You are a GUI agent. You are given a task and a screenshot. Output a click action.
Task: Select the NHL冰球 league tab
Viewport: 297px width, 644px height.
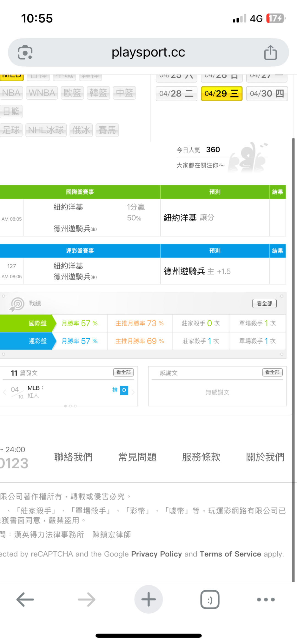(x=46, y=130)
